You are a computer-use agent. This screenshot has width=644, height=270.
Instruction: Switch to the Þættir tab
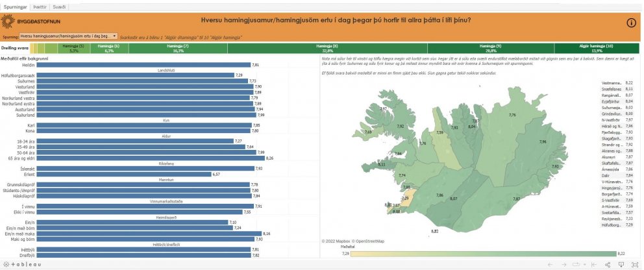tap(38, 5)
